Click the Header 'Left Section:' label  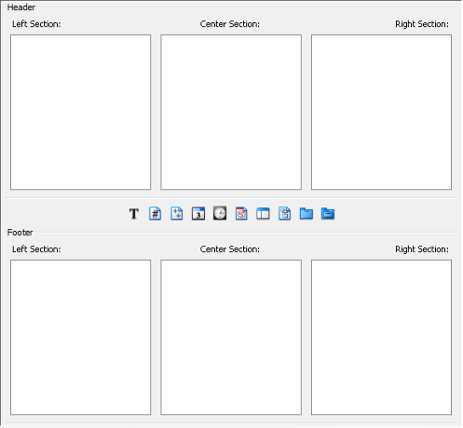click(x=36, y=24)
